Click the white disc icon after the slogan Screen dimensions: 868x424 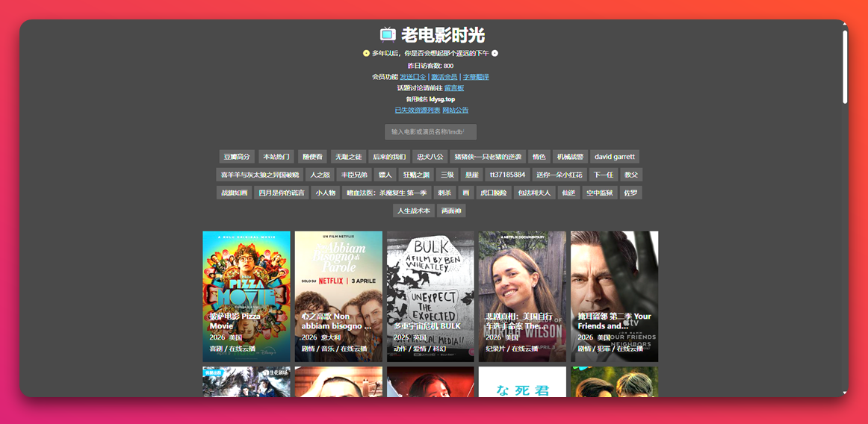[495, 53]
